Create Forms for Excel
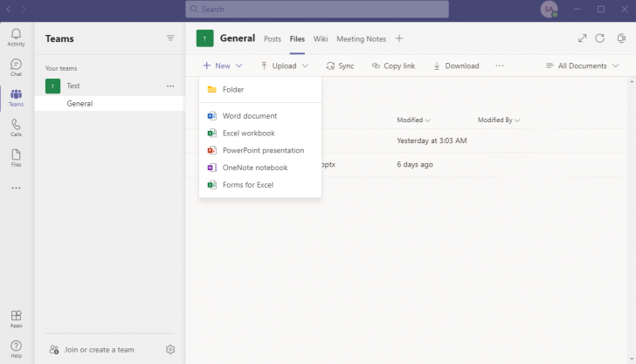636x364 pixels. 260,185
